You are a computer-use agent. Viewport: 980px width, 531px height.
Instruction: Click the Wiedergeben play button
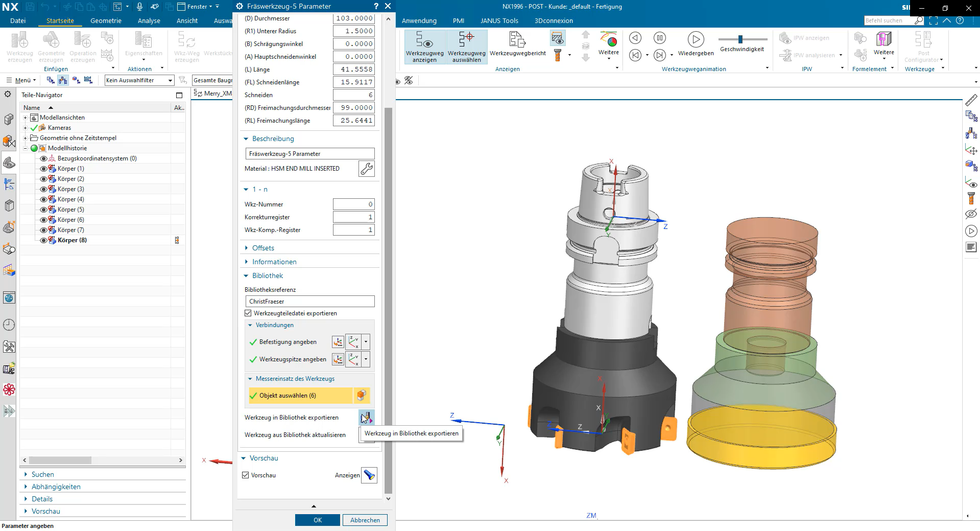[x=696, y=39]
